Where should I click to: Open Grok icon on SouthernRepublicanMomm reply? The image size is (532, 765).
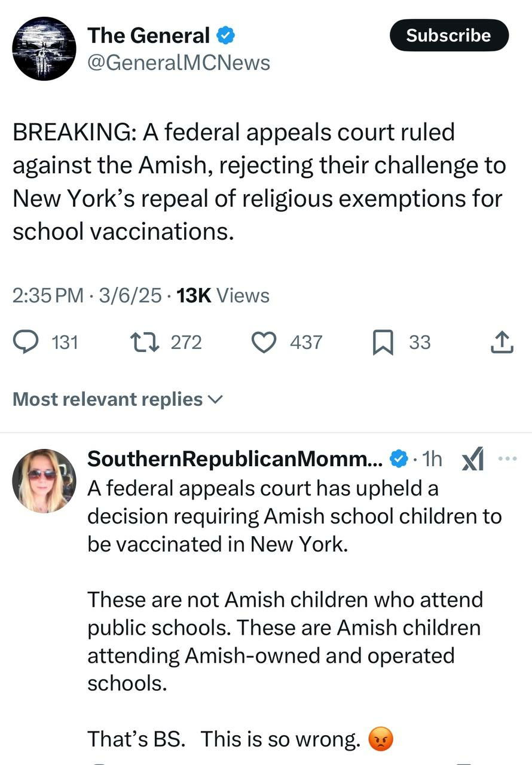click(x=473, y=459)
